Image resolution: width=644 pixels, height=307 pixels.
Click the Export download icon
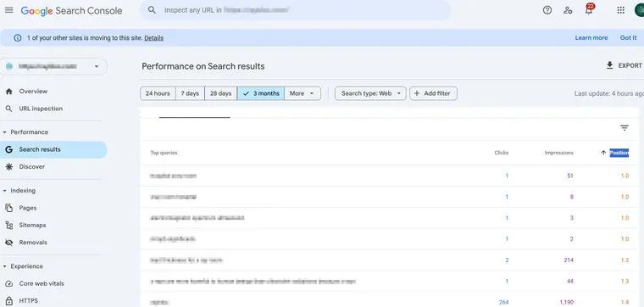pos(609,65)
